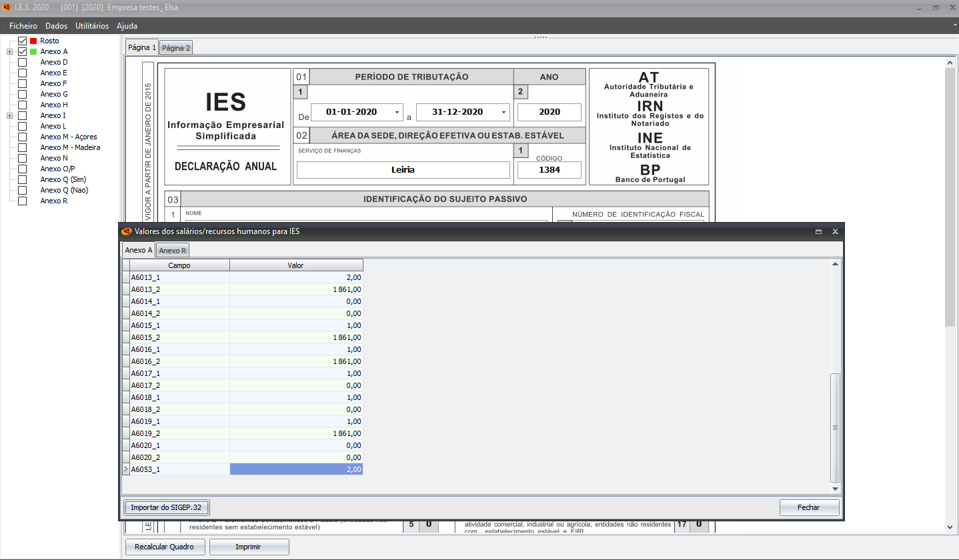Open the start date 01-01-2020 dropdown

point(397,113)
